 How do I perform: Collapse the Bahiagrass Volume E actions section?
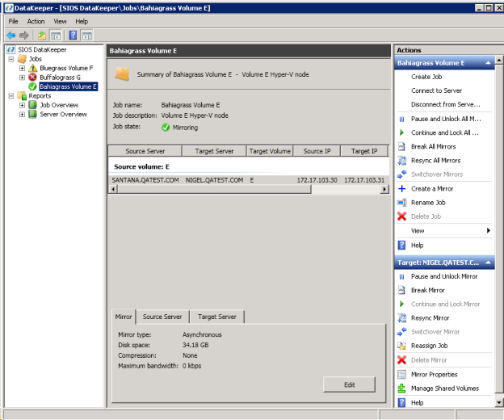(488, 63)
